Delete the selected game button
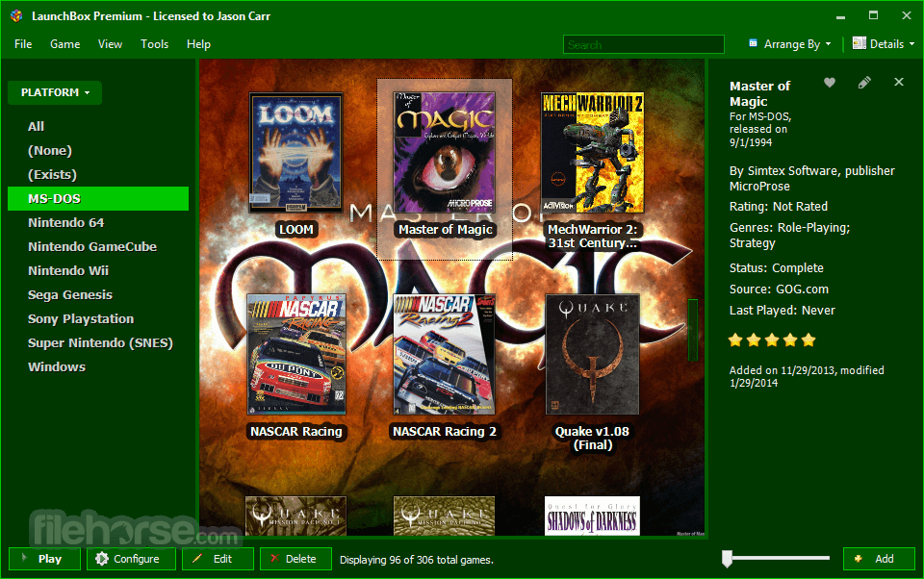Image resolution: width=924 pixels, height=579 pixels. 295,559
